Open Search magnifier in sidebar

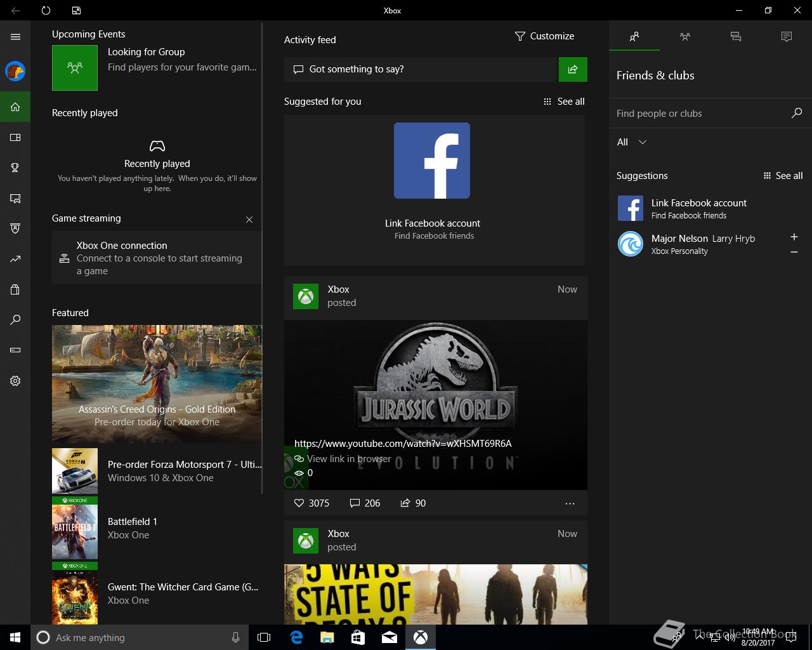point(15,320)
